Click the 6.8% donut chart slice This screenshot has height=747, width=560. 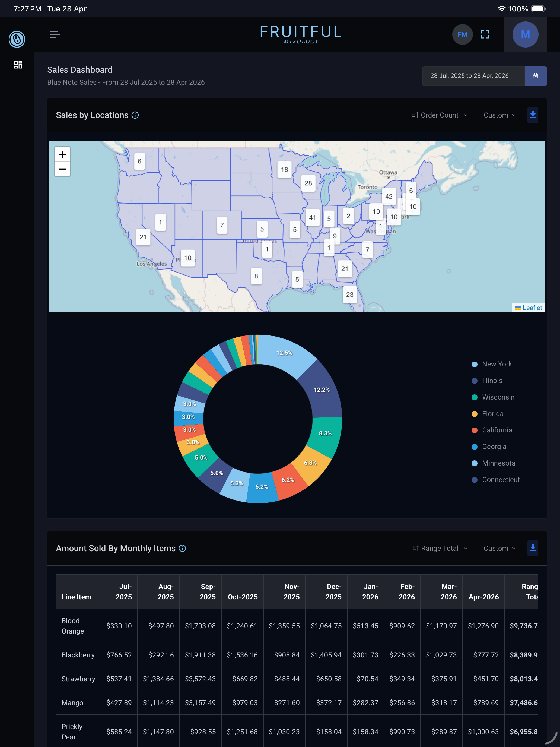(311, 463)
